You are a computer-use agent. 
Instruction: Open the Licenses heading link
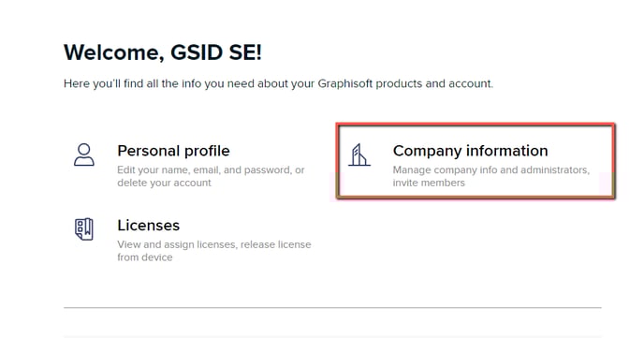(x=148, y=226)
